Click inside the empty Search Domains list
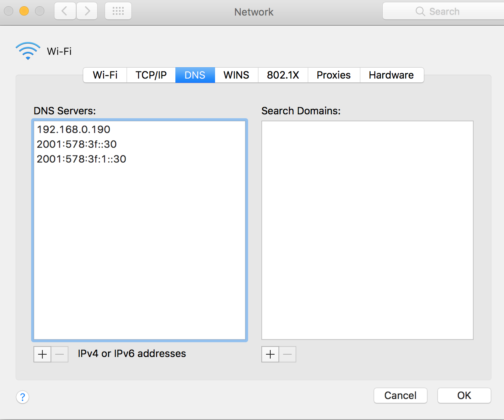Viewport: 504px width, 420px height. pos(367,230)
